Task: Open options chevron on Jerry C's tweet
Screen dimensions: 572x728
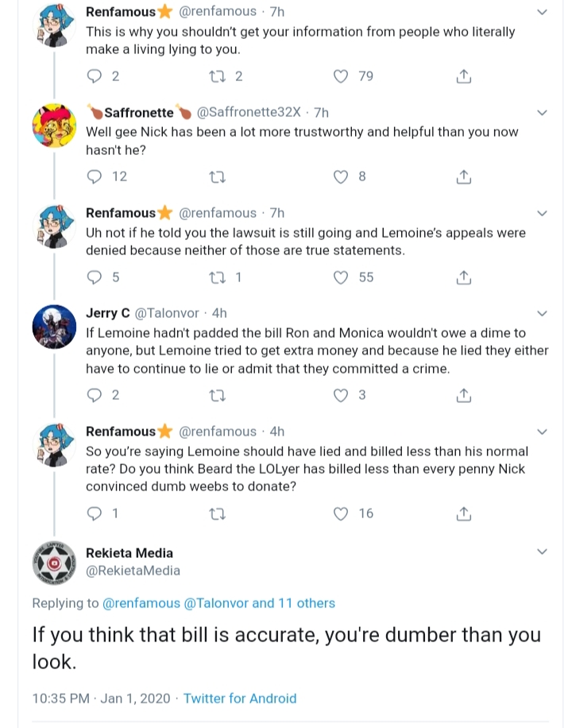Action: [542, 313]
